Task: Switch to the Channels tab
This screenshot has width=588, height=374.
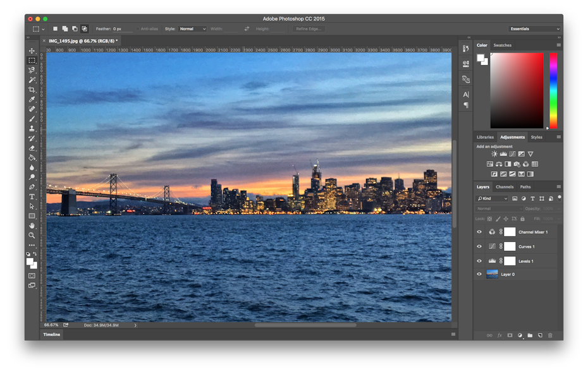Action: (x=505, y=187)
